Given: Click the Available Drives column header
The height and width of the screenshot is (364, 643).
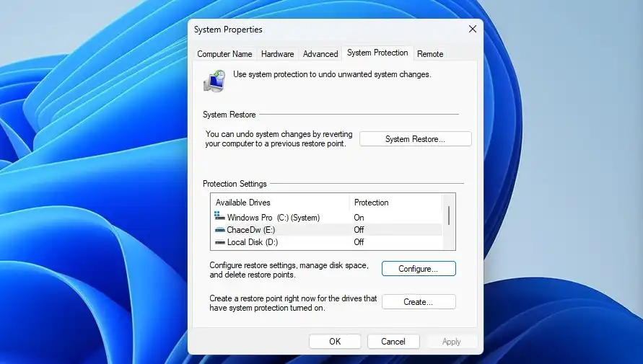Looking at the screenshot, I should tap(280, 203).
